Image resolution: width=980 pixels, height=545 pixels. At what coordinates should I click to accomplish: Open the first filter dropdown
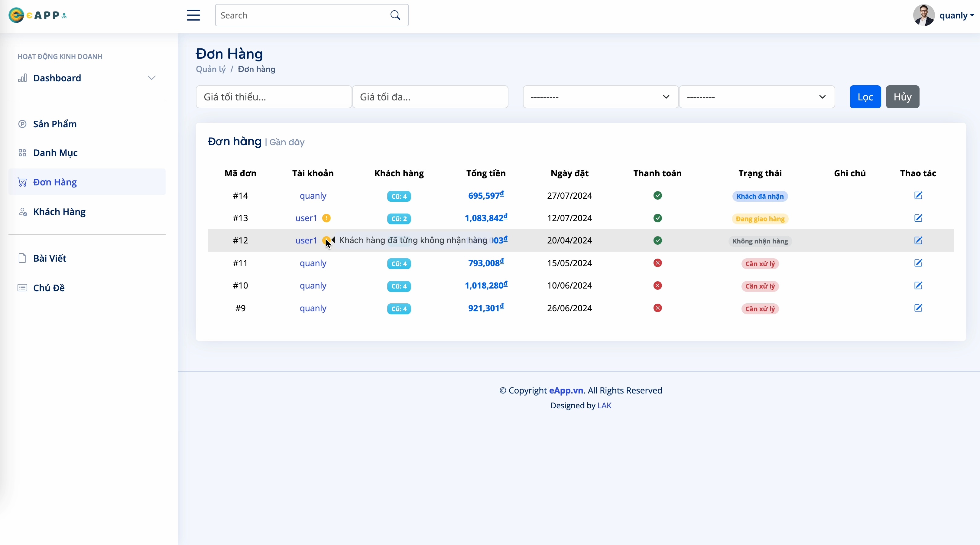pyautogui.click(x=600, y=97)
